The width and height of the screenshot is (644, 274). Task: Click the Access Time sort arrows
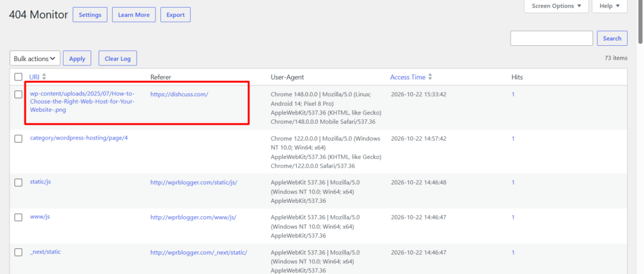pos(430,77)
